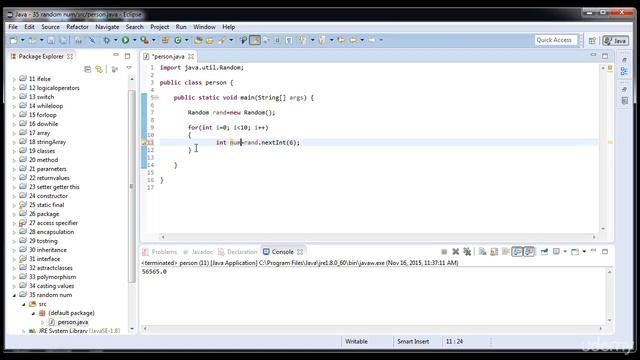Close the person.java editor tab

click(191, 56)
